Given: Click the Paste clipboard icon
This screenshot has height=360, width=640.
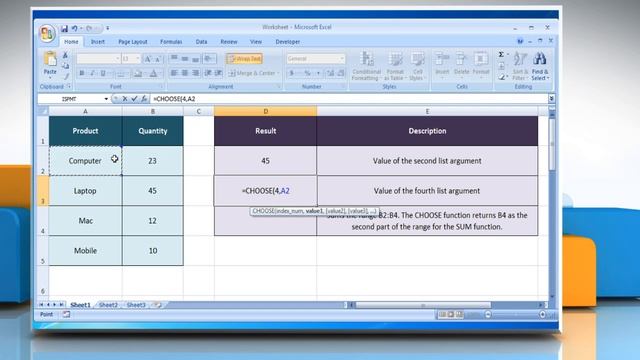Looking at the screenshot, I should 50,60.
